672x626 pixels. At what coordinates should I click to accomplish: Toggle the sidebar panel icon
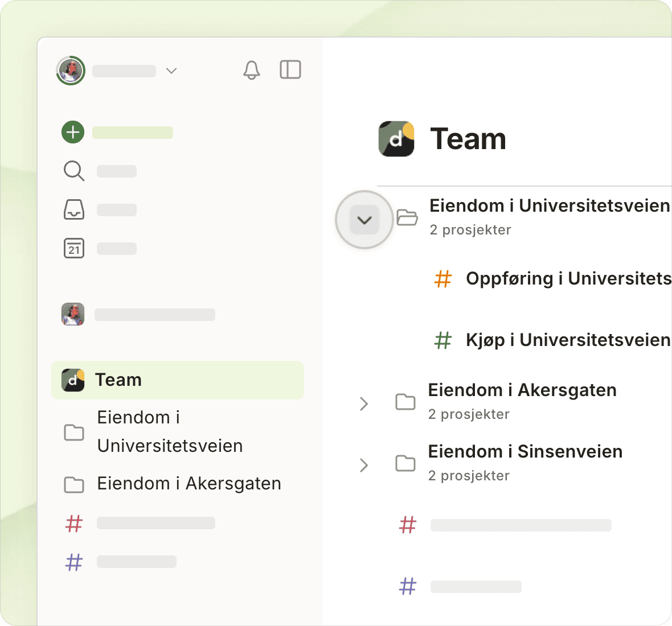290,69
